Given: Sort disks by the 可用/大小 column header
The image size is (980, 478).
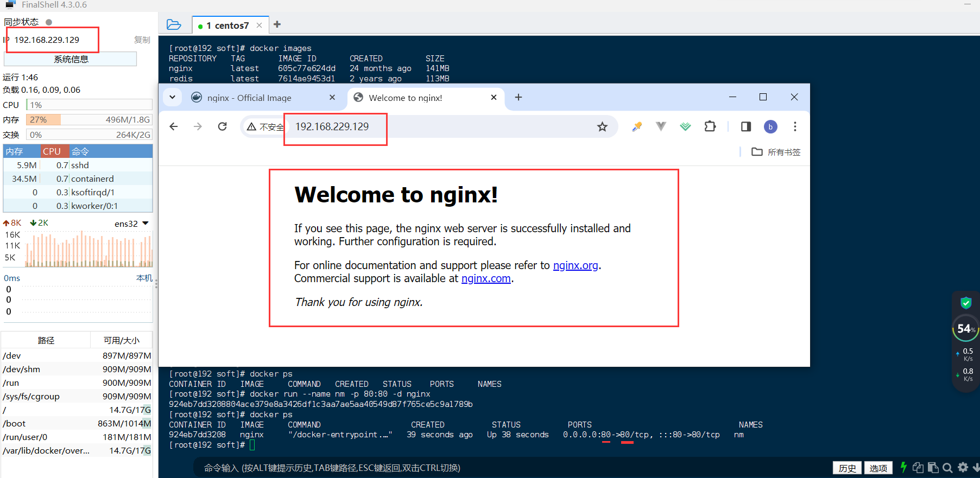Looking at the screenshot, I should [122, 340].
